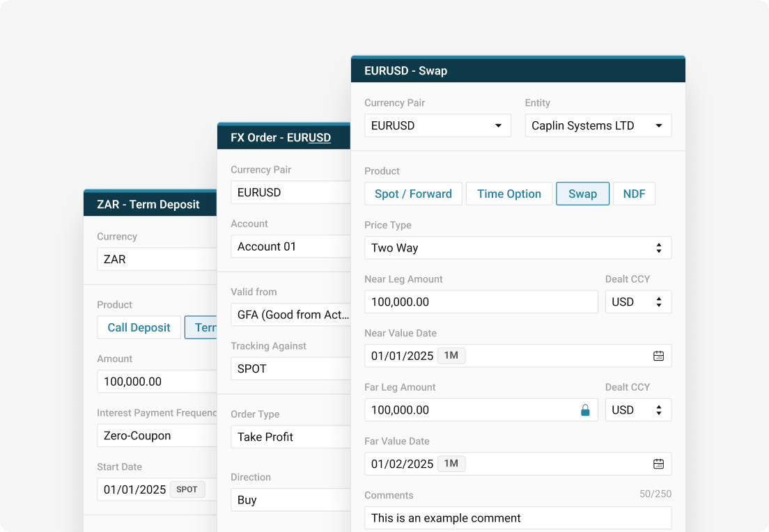The width and height of the screenshot is (769, 532).
Task: Toggle the Far Leg Amount lock icon
Action: pyautogui.click(x=585, y=410)
